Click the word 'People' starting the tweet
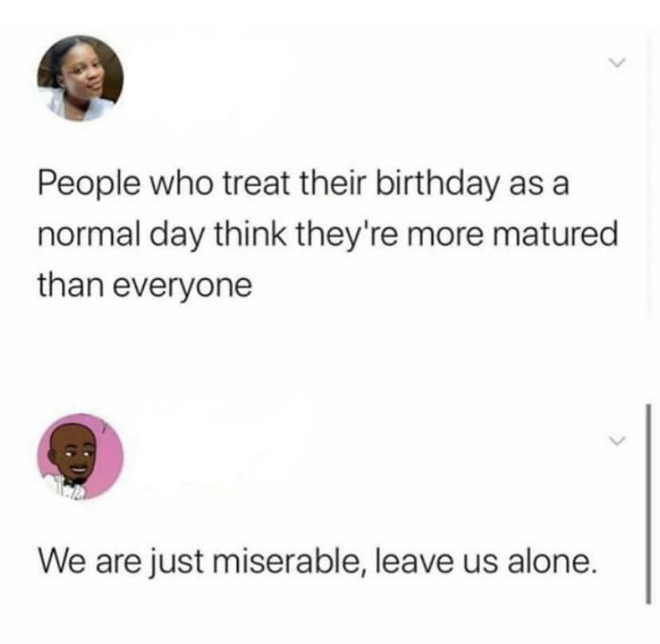The width and height of the screenshot is (660, 644). (90, 185)
